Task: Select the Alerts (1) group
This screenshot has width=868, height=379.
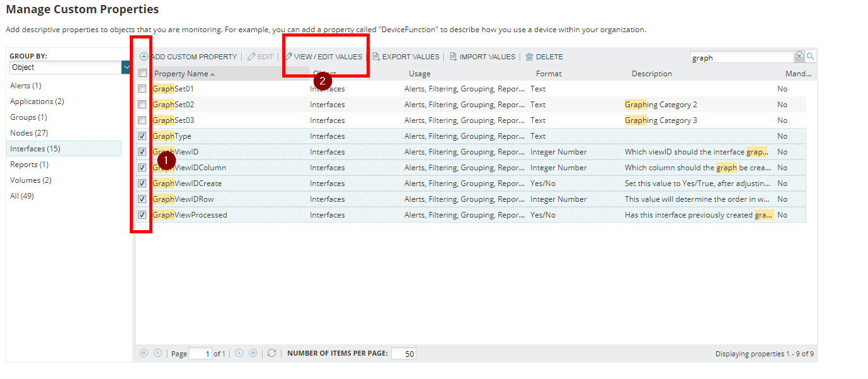Action: click(x=26, y=86)
